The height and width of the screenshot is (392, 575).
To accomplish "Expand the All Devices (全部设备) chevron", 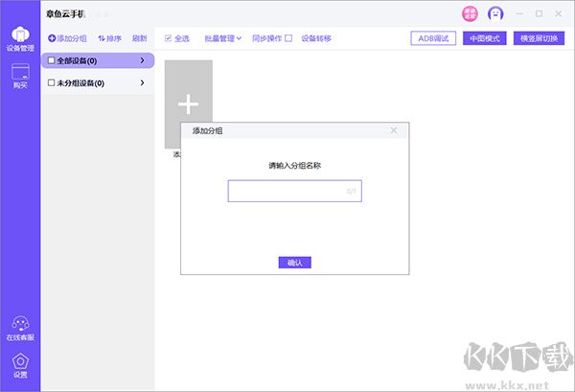I will pos(142,60).
